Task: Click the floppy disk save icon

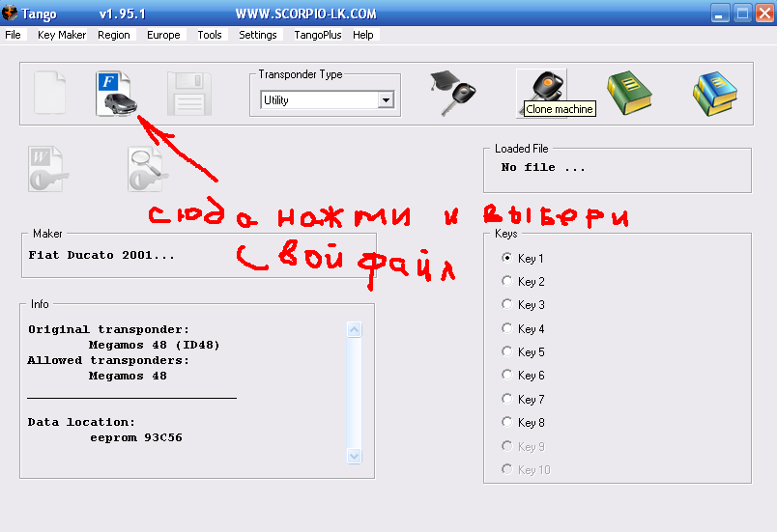Action: [x=189, y=94]
